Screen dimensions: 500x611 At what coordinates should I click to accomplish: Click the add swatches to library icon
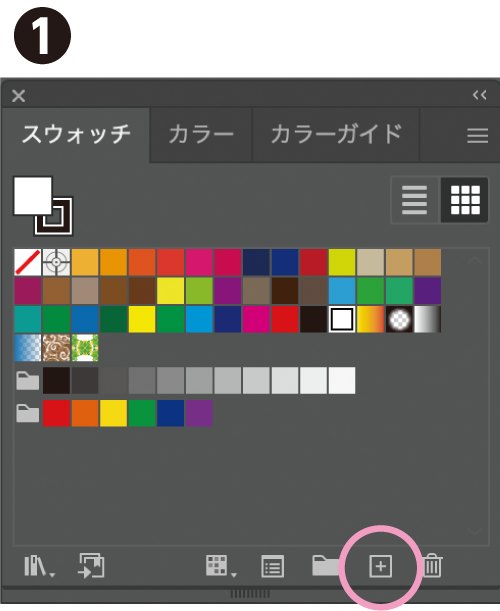pos(91,565)
